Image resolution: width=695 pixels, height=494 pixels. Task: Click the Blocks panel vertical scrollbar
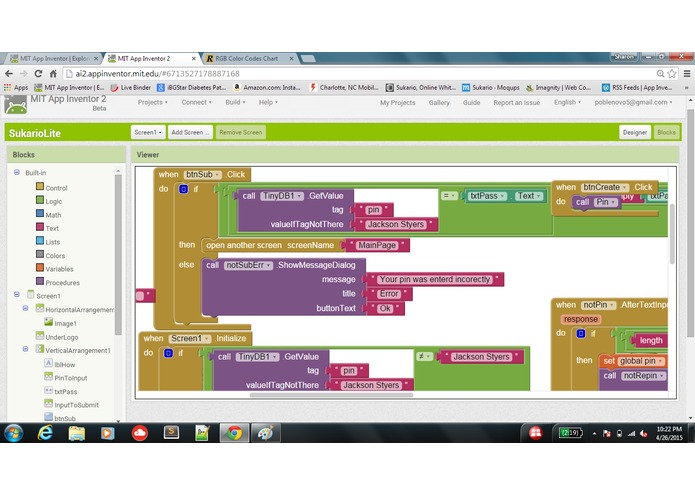point(118,255)
